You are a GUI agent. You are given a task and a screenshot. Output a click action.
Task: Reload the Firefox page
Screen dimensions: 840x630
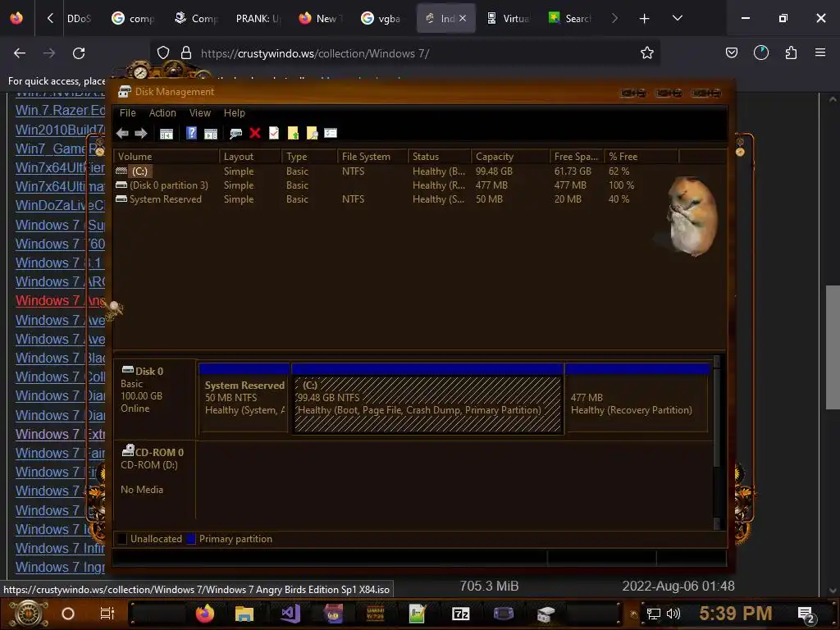(79, 53)
